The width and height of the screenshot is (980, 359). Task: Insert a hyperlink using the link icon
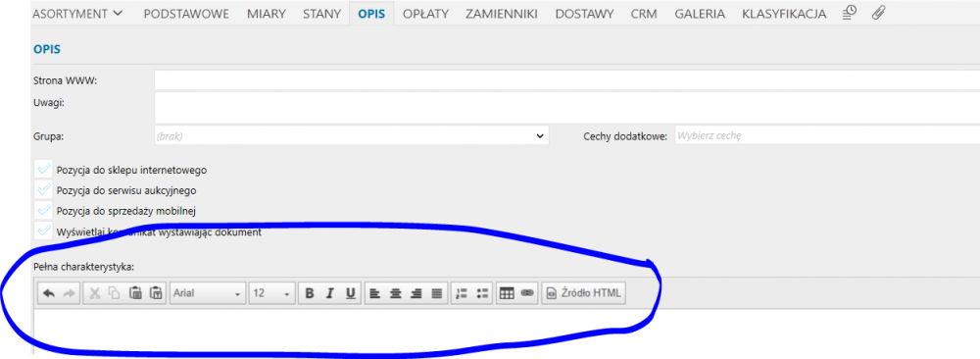coord(527,292)
